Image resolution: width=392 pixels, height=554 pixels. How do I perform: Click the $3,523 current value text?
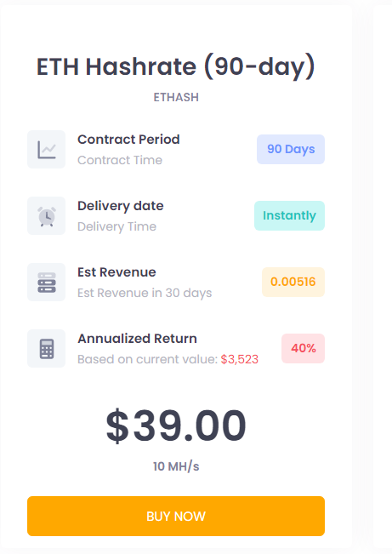click(240, 359)
